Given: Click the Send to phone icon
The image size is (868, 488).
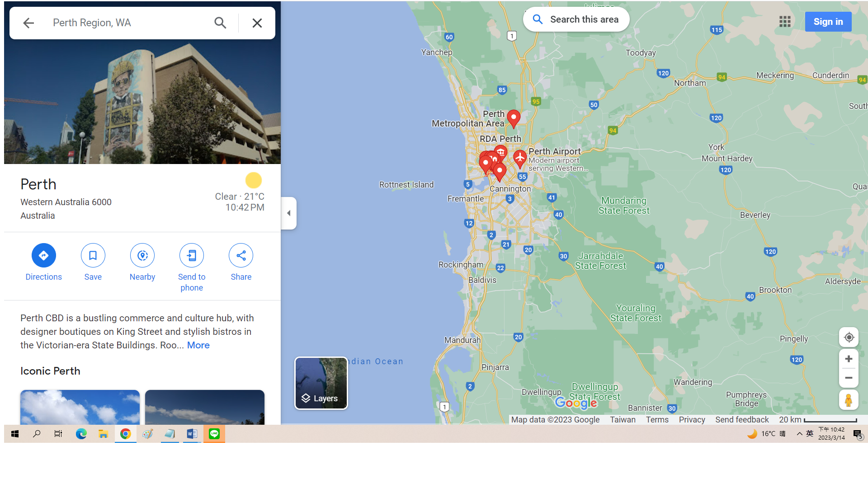Looking at the screenshot, I should pyautogui.click(x=192, y=255).
